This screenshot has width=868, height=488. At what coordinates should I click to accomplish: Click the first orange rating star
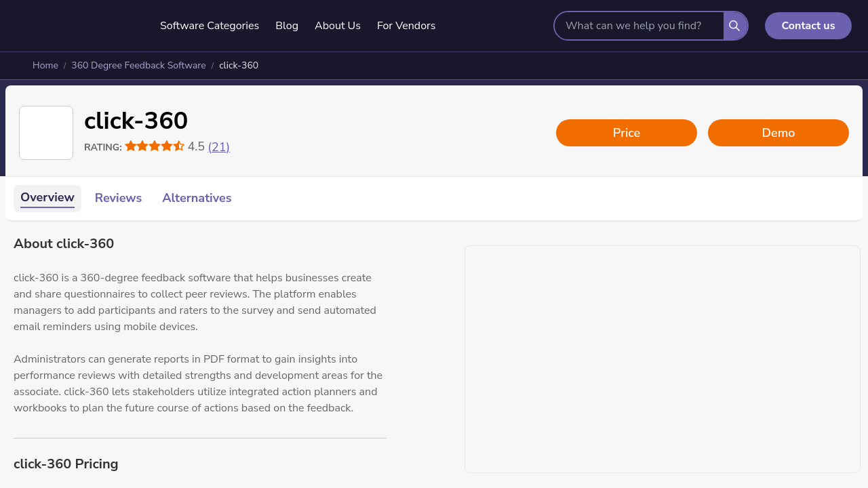click(x=131, y=146)
